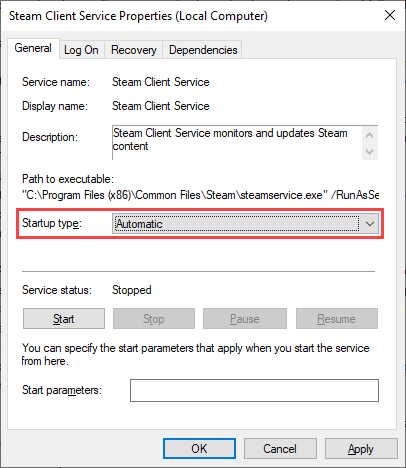406x468 pixels.
Task: Confirm changes with the OK button
Action: tap(199, 449)
